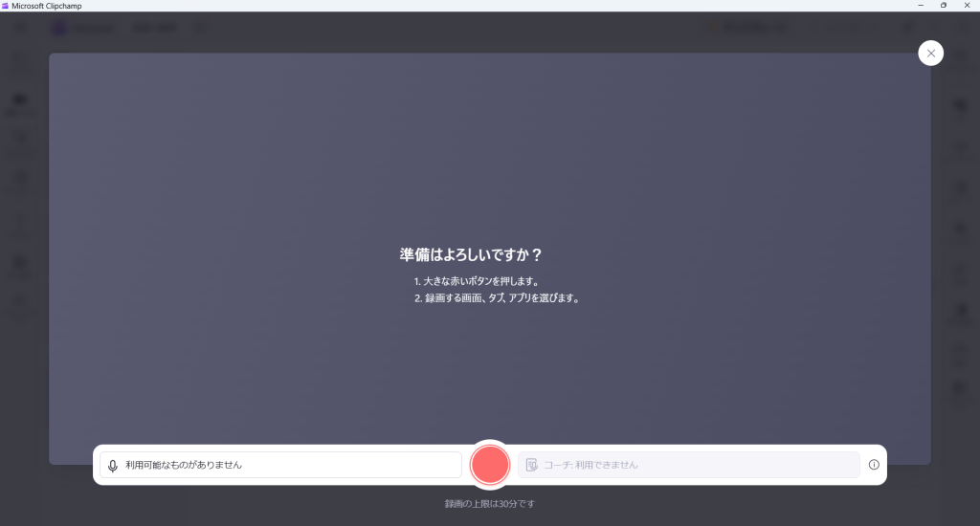Click the dimmed upgrade button in top bar
Viewport: 980px width, 526px height.
[746, 28]
